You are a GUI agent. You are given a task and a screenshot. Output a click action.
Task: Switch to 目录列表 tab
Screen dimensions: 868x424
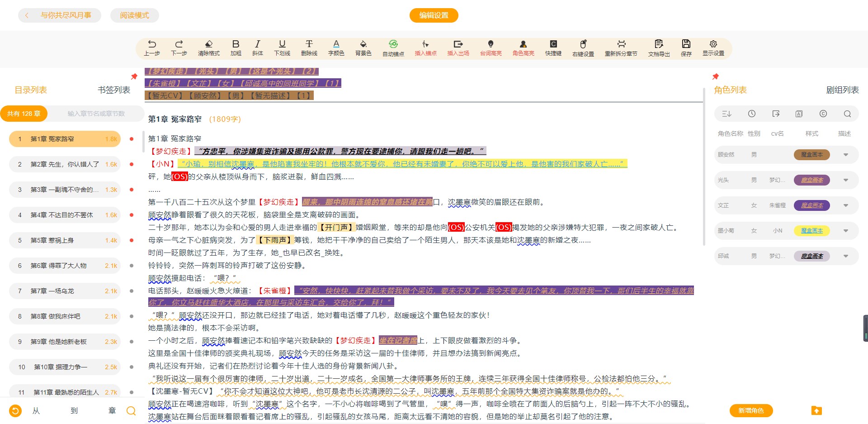[x=31, y=90]
